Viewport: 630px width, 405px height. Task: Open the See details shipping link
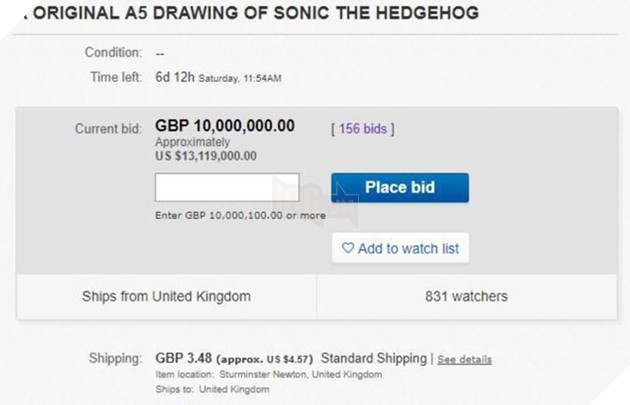[x=464, y=359]
